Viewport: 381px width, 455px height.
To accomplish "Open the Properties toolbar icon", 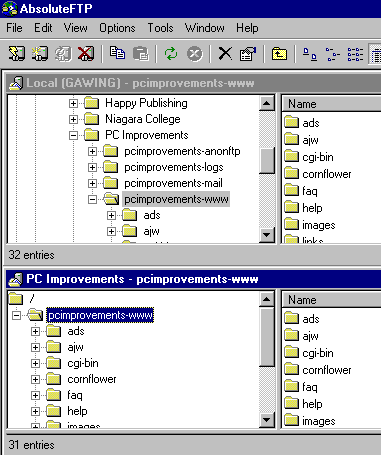I will [x=248, y=54].
